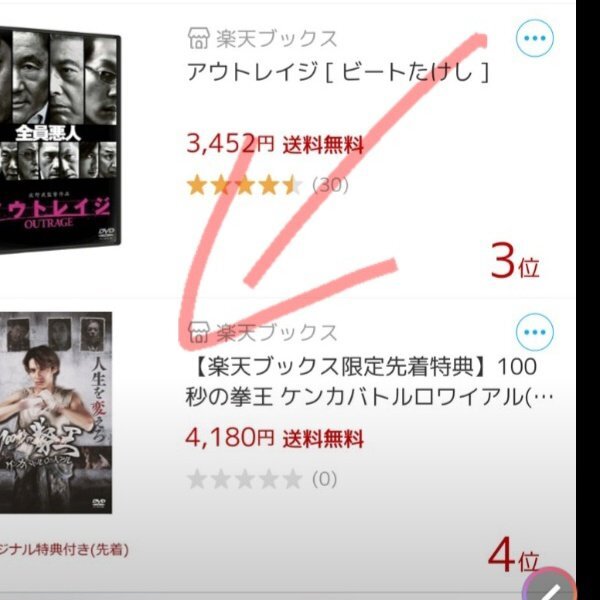
Task: Click the 3,452円 price
Action: point(230,143)
